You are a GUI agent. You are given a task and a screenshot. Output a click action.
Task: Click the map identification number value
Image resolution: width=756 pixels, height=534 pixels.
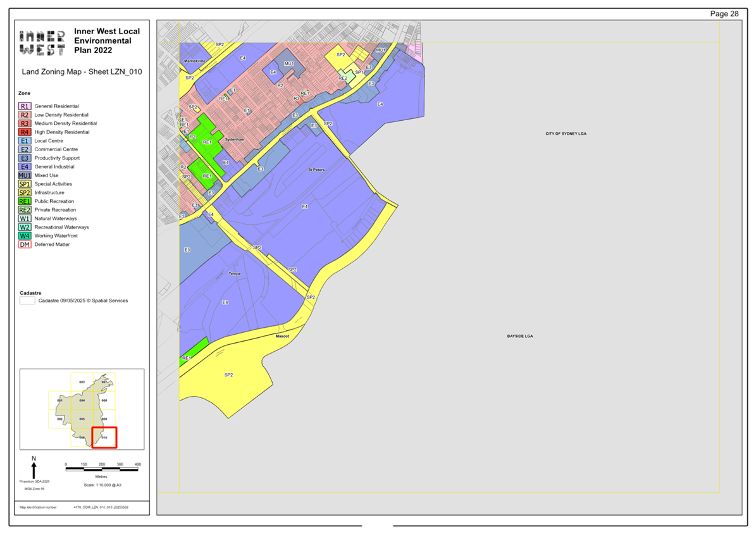pyautogui.click(x=101, y=507)
